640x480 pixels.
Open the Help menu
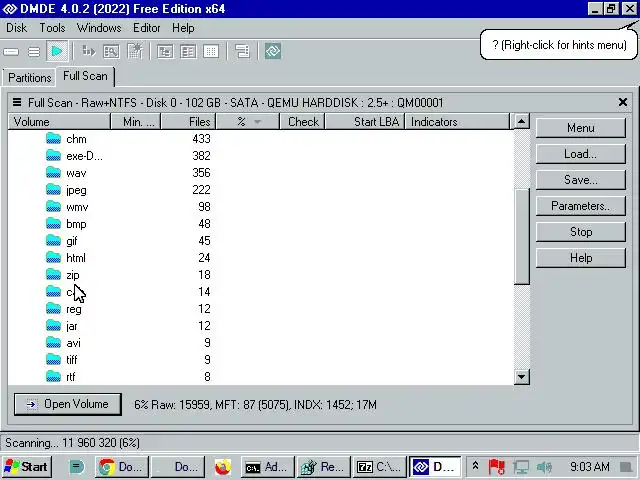pos(183,28)
